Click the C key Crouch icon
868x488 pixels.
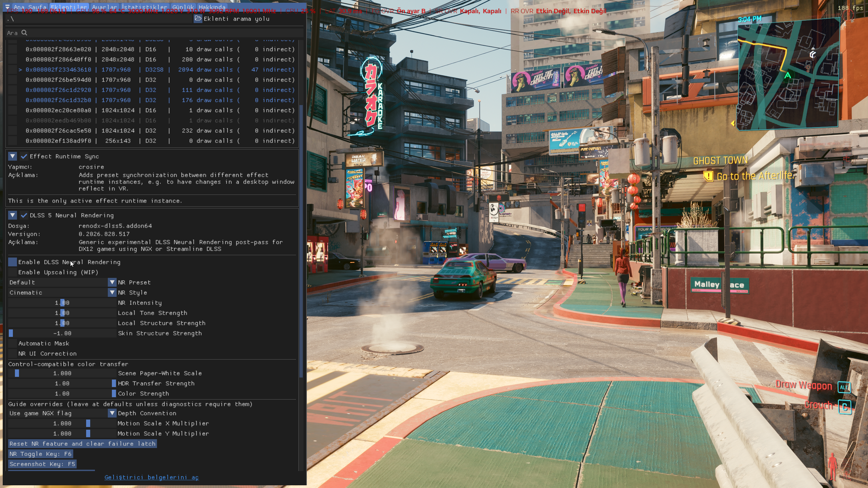845,407
